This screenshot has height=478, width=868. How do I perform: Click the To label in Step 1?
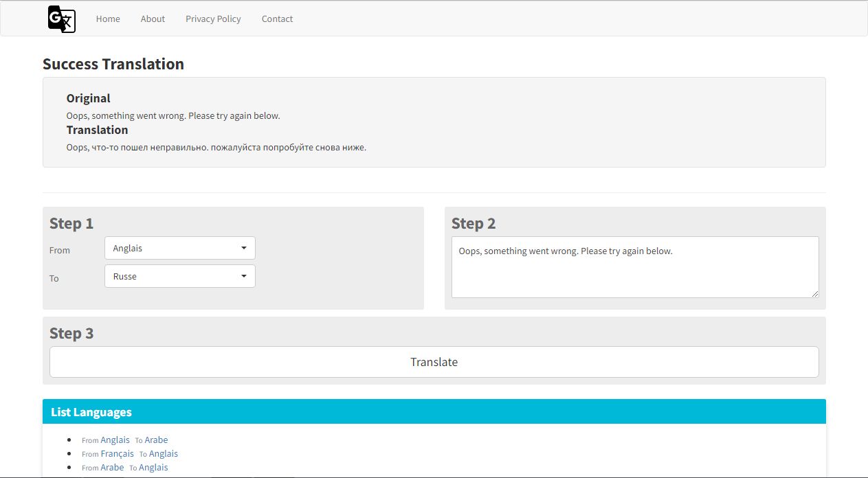(x=54, y=278)
